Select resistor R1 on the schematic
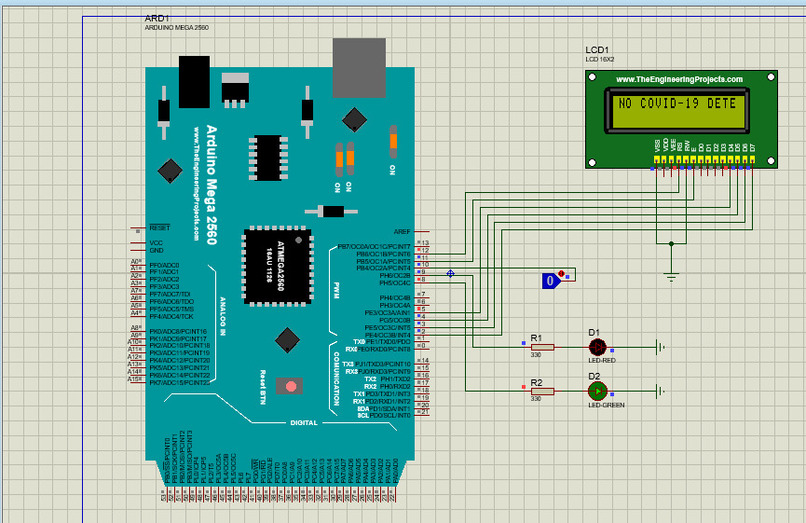The height and width of the screenshot is (523, 806). tap(542, 347)
